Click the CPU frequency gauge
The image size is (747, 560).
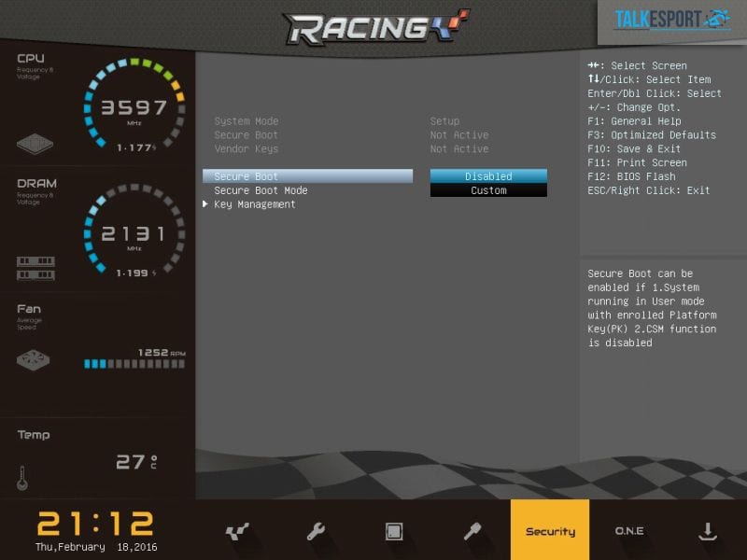pyautogui.click(x=134, y=105)
